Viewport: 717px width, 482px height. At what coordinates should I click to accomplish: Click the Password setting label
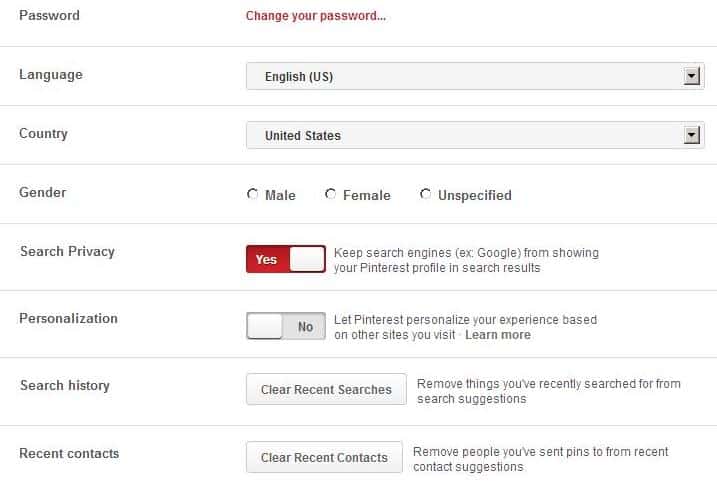pyautogui.click(x=49, y=16)
